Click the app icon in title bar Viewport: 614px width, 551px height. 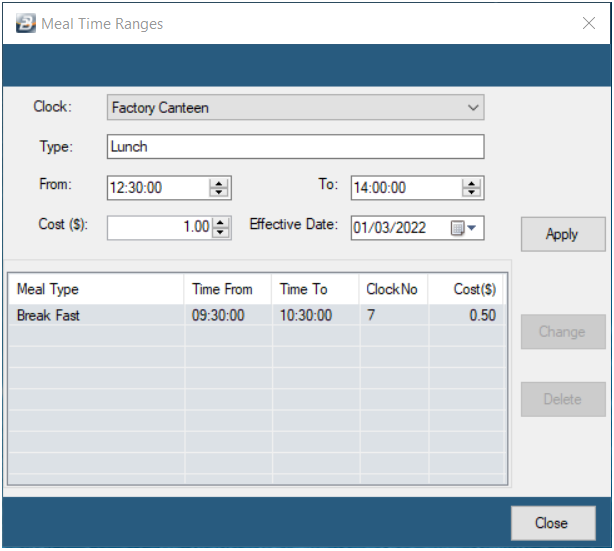tap(25, 23)
